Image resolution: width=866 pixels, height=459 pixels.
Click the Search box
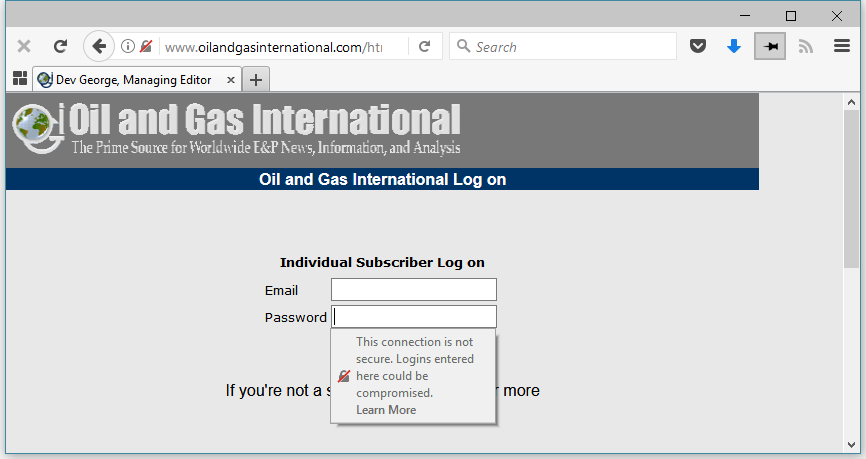563,46
